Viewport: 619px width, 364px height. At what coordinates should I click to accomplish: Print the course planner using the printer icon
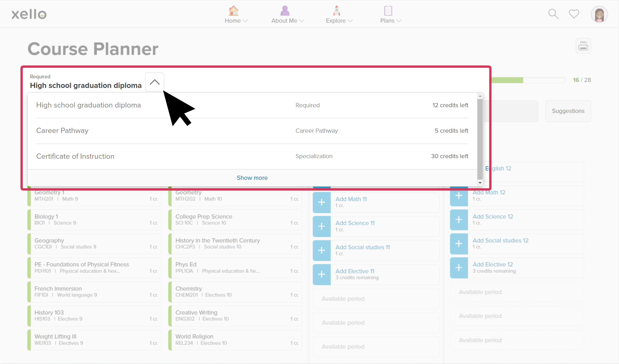(583, 46)
